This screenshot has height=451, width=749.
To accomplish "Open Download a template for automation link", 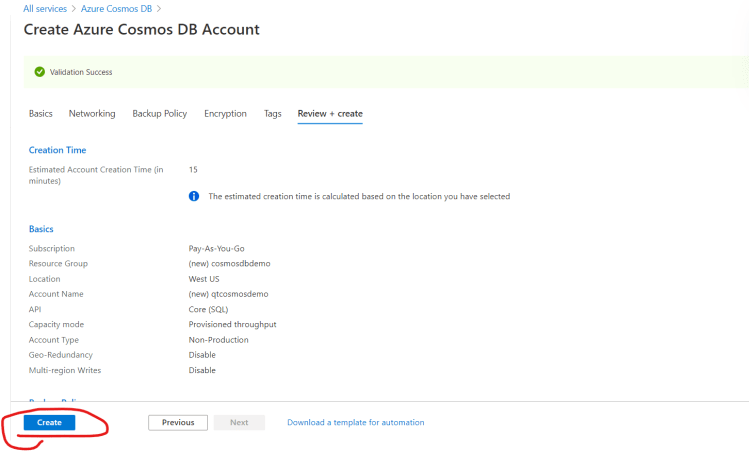I will 355,422.
